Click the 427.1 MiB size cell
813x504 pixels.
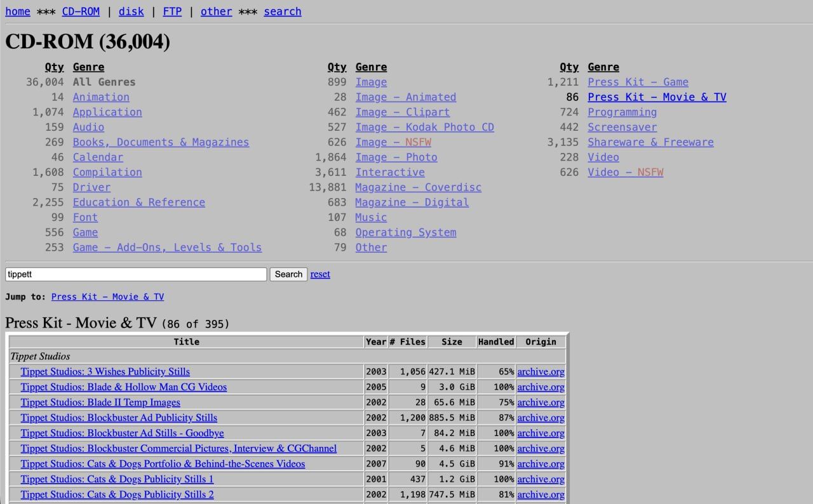tap(452, 371)
